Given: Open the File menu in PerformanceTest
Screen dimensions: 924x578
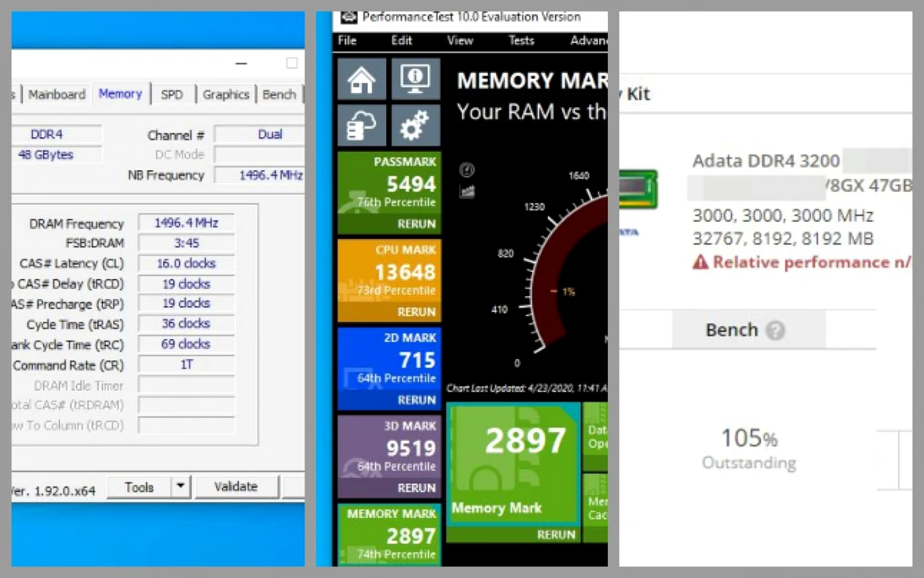Looking at the screenshot, I should [347, 41].
